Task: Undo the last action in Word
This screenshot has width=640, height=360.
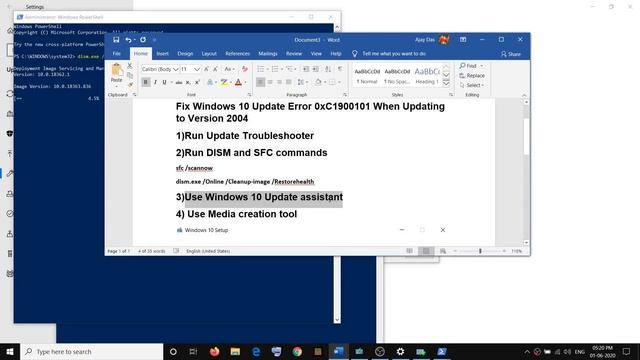Action: (x=128, y=40)
